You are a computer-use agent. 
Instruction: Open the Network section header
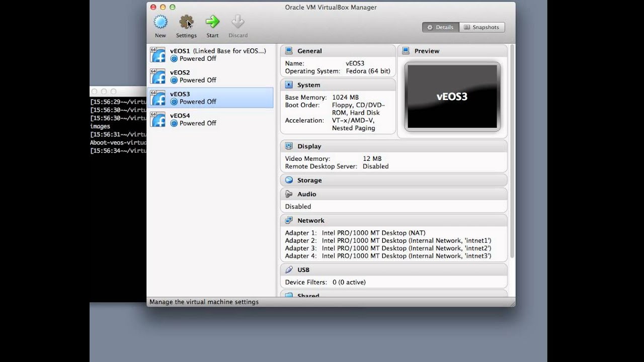point(393,220)
